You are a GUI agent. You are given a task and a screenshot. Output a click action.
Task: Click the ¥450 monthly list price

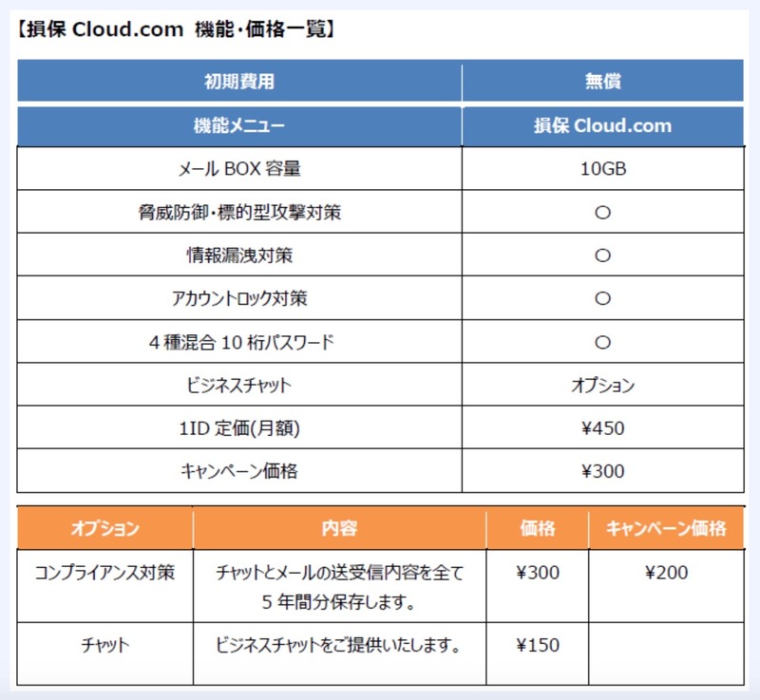tap(602, 428)
